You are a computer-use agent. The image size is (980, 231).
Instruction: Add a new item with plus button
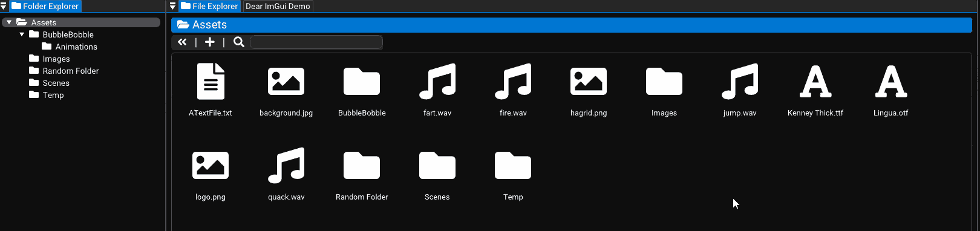point(210,42)
